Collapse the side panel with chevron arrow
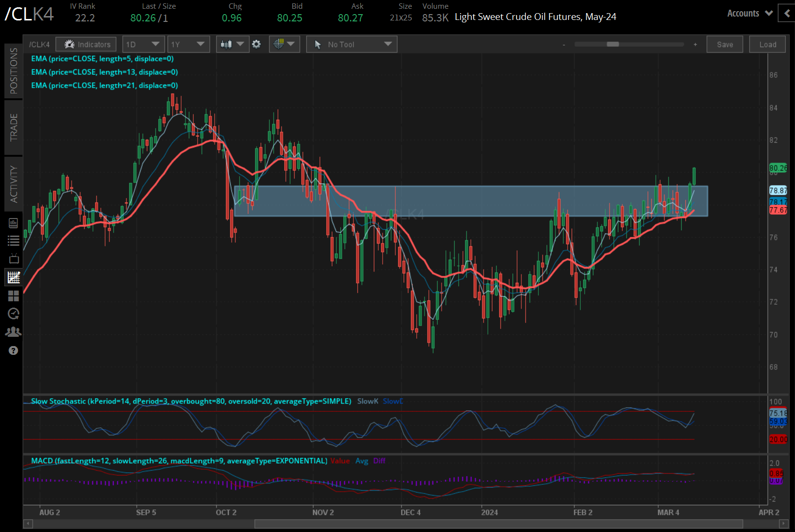The height and width of the screenshot is (532, 795). click(x=787, y=14)
